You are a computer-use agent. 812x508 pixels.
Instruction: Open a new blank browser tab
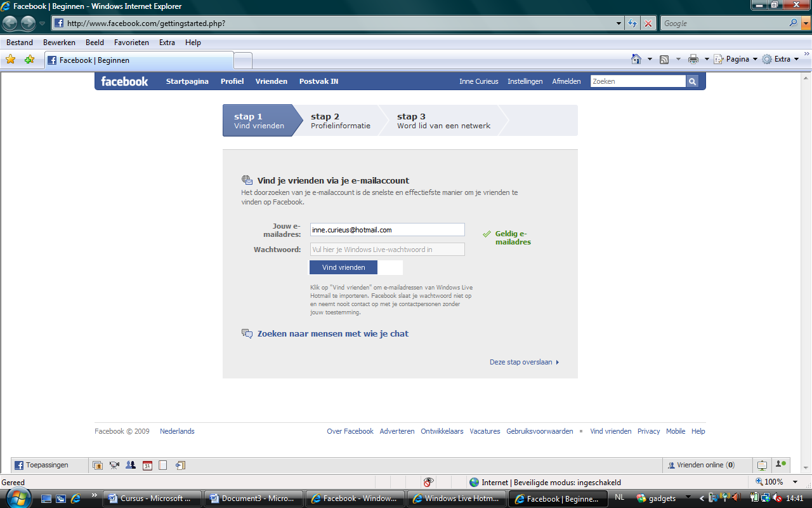point(243,60)
